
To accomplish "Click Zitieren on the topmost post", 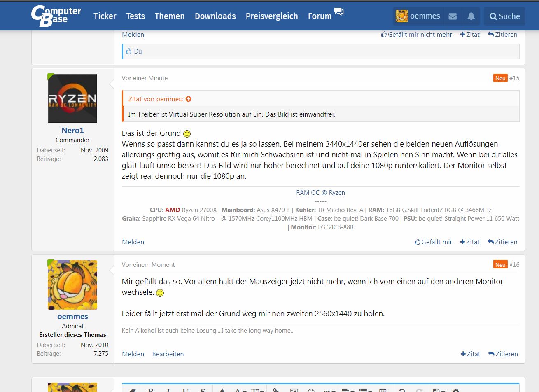I will pyautogui.click(x=502, y=35).
